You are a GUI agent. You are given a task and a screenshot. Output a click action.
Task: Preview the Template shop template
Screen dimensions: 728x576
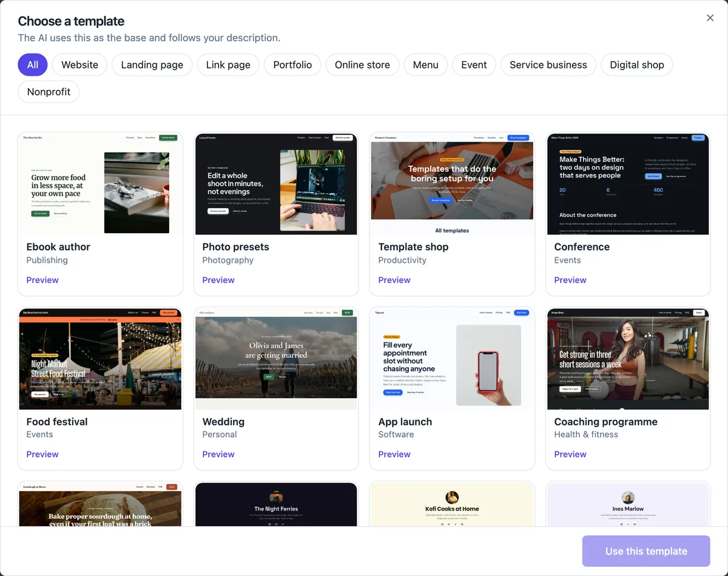click(394, 280)
